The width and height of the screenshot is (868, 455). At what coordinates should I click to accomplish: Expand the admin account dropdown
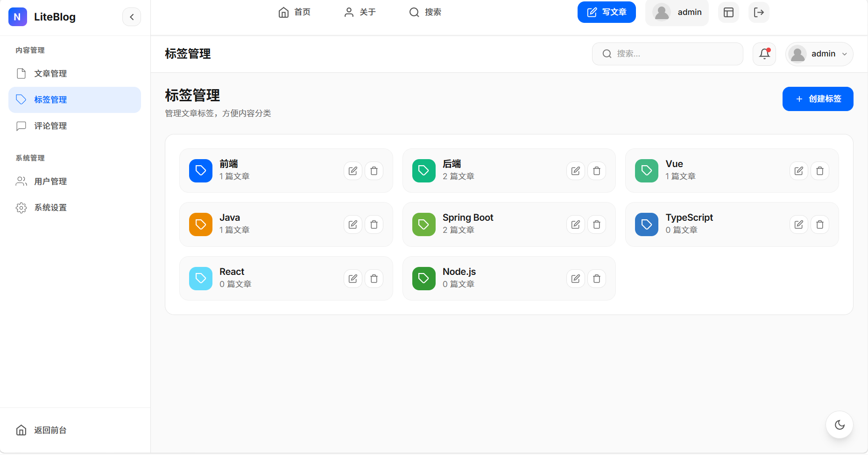pyautogui.click(x=819, y=54)
